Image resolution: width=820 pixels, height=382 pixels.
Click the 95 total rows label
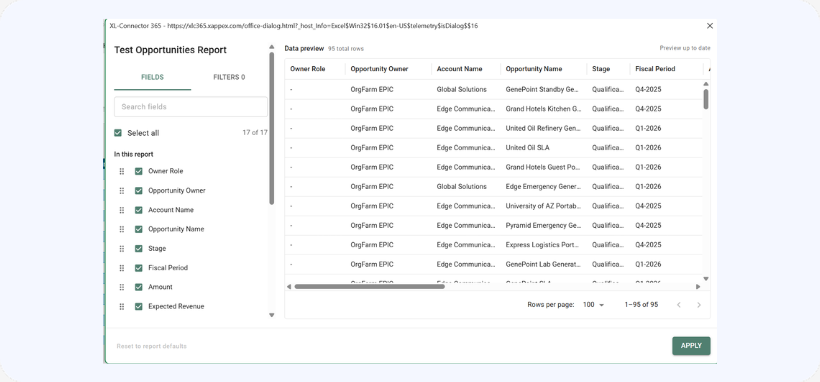coord(346,49)
